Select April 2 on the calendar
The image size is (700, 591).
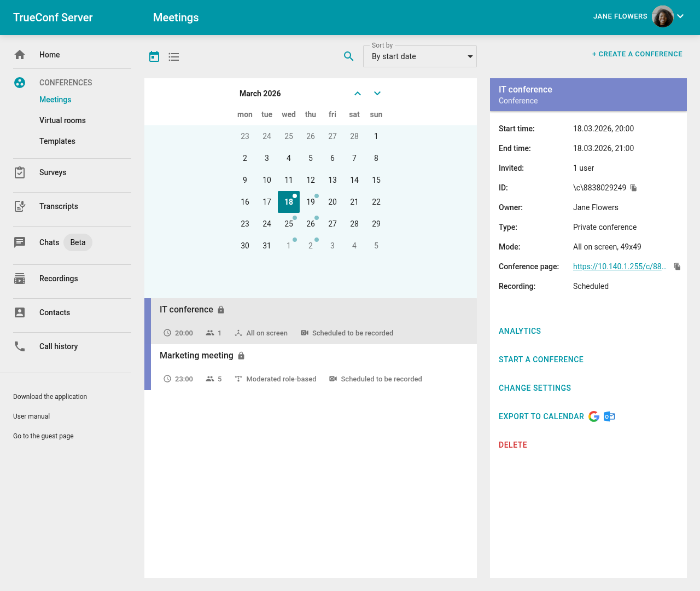pyautogui.click(x=311, y=246)
